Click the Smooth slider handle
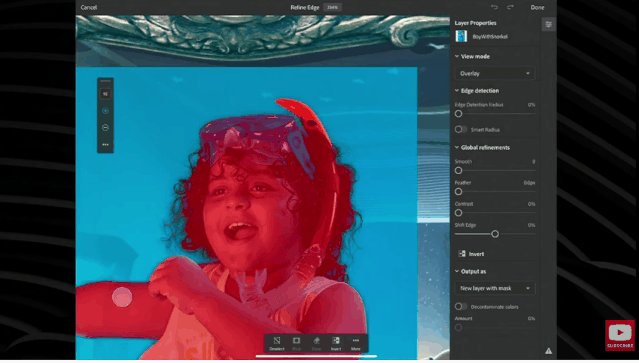Screen dimensions: 639x363 point(458,170)
